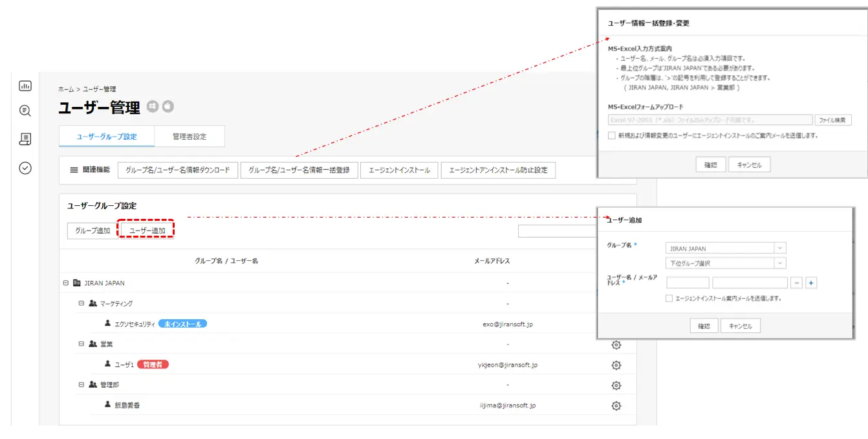Collapse the 営業 group node
868x439 pixels.
[x=81, y=344]
